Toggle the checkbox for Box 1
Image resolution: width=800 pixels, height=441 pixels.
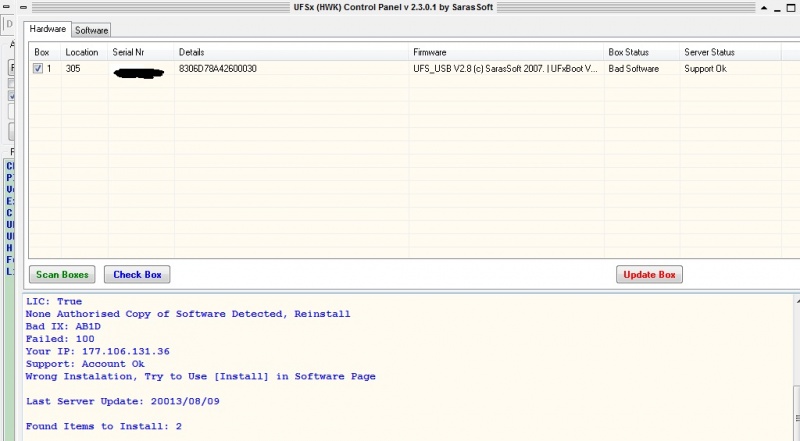point(38,69)
